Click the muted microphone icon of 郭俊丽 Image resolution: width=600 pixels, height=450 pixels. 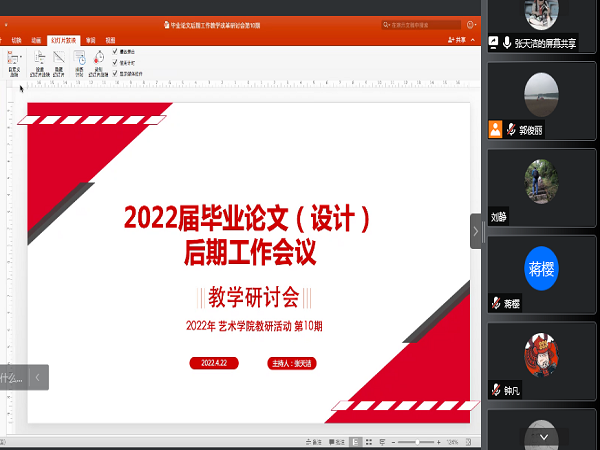(511, 130)
